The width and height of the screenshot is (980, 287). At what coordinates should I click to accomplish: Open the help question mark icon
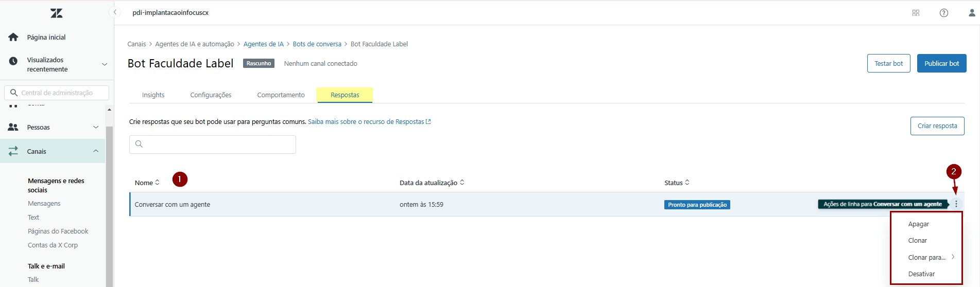coord(944,13)
